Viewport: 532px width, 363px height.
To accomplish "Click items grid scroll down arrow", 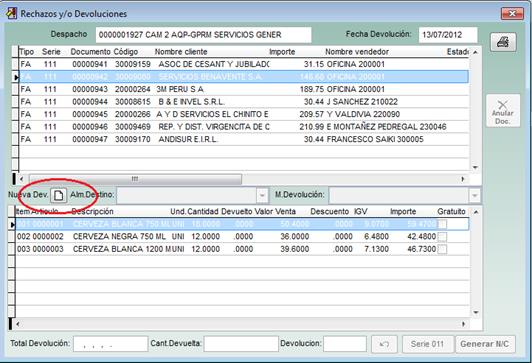I will click(x=476, y=312).
